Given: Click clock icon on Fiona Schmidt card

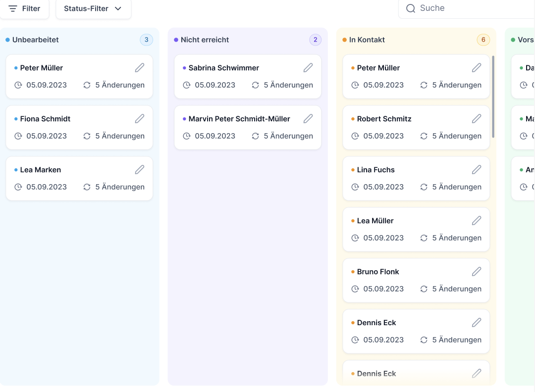Looking at the screenshot, I should [18, 136].
